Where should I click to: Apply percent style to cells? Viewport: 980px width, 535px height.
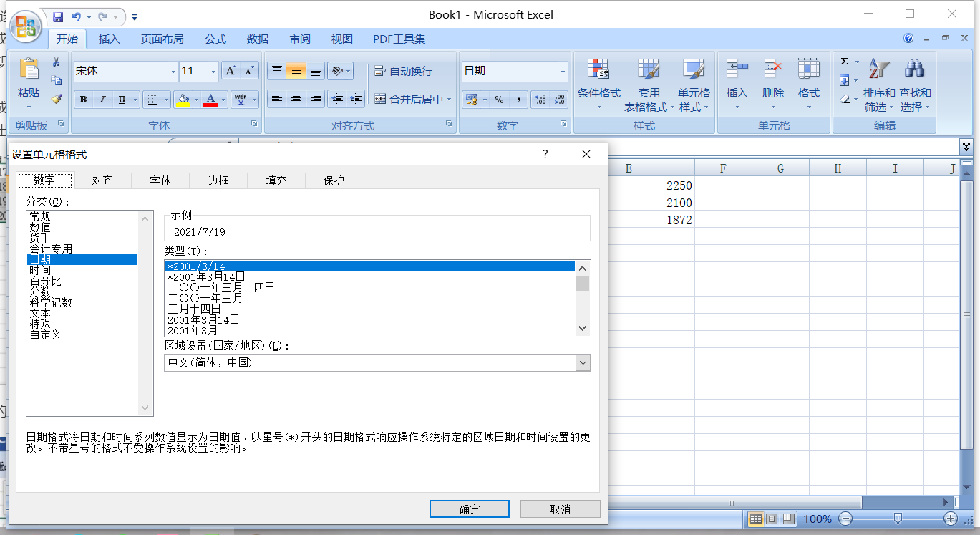coord(500,100)
